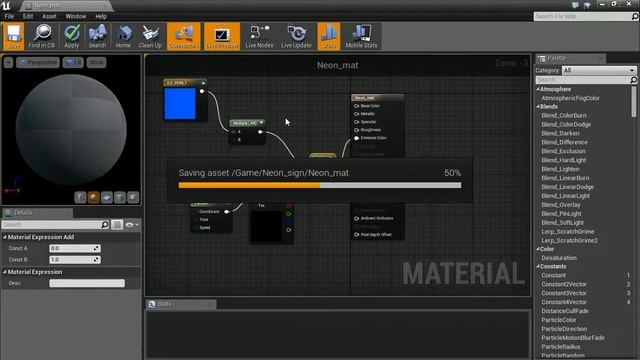Collapse the Material Expression Add section

(5, 237)
